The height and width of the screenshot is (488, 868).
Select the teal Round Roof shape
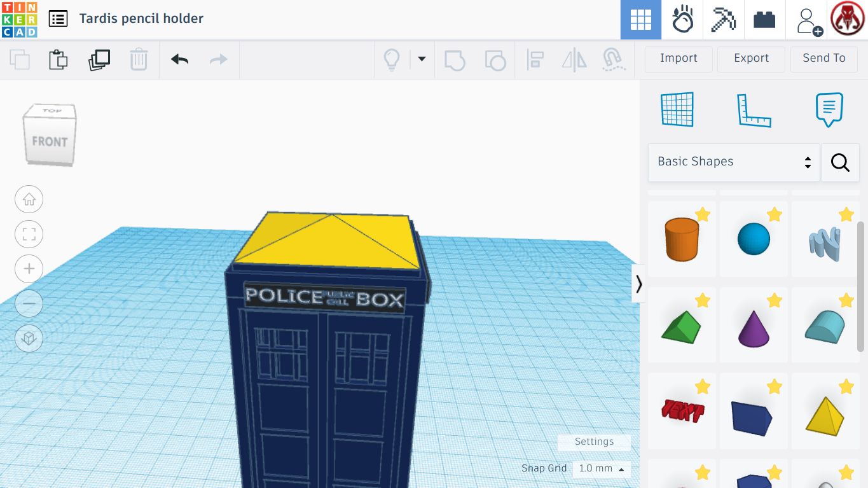tap(825, 326)
